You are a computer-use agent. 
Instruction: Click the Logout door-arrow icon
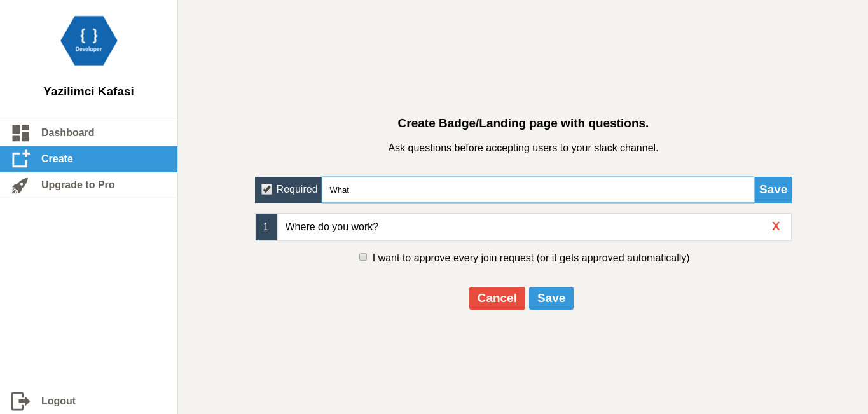[21, 401]
